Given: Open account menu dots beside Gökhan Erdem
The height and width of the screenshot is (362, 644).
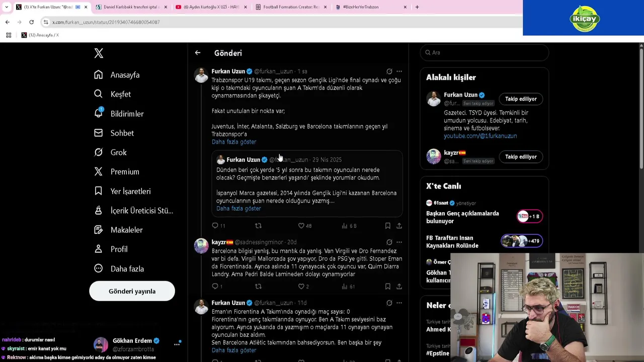Looking at the screenshot, I should tap(177, 344).
